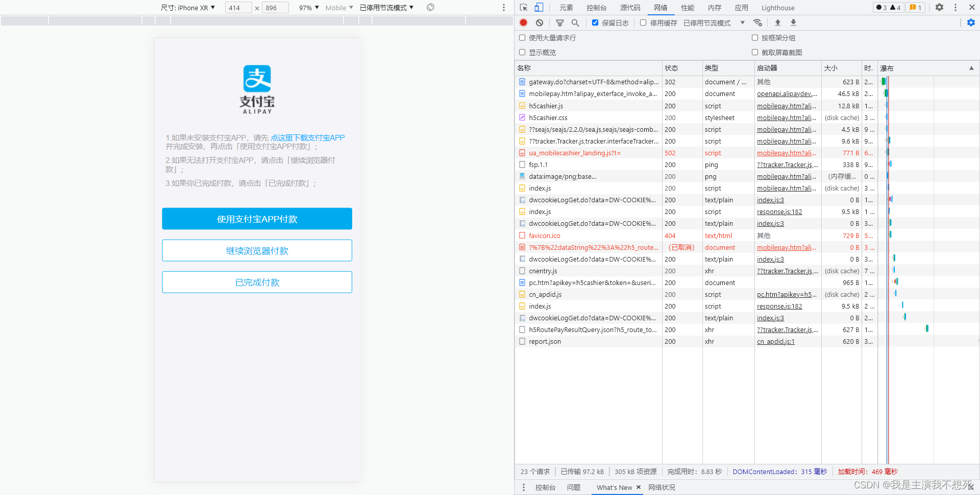The height and width of the screenshot is (495, 980).
Task: Toggle the preserve log checkbox
Action: 595,22
